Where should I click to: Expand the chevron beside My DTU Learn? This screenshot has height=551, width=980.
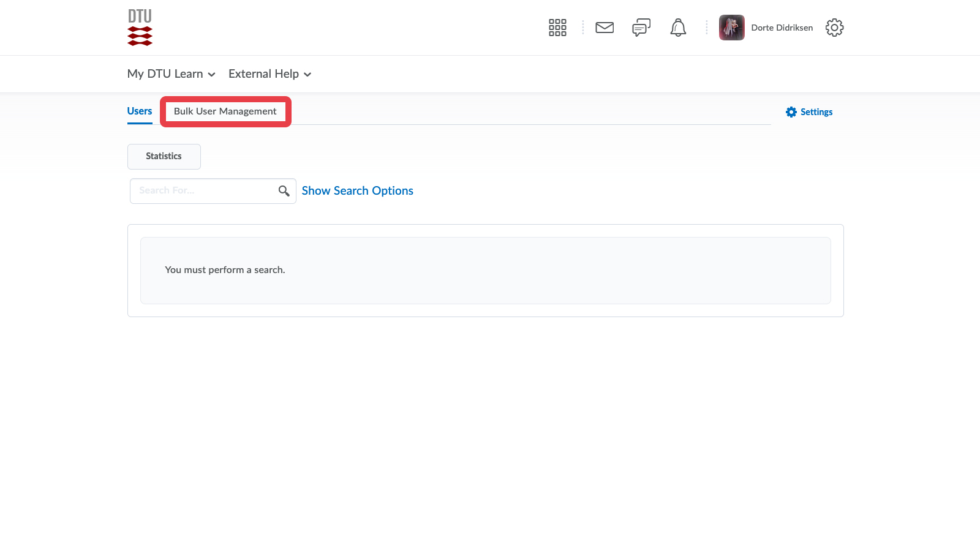[212, 75]
